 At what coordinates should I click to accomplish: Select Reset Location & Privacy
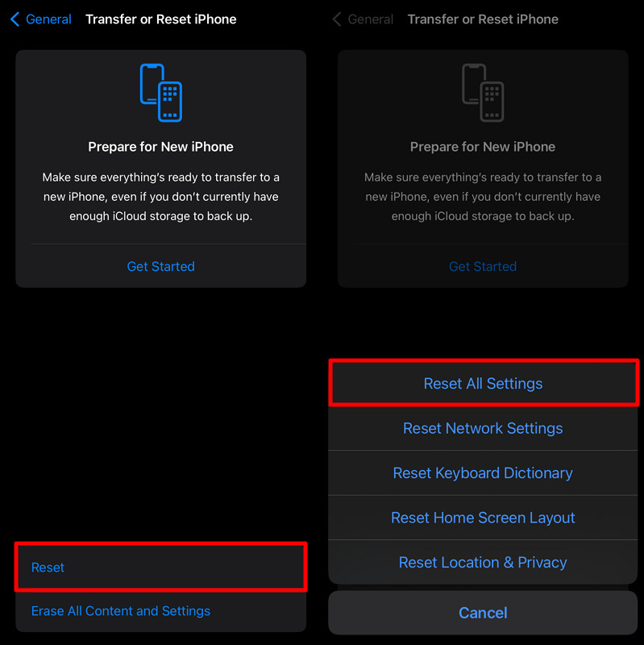pyautogui.click(x=483, y=562)
